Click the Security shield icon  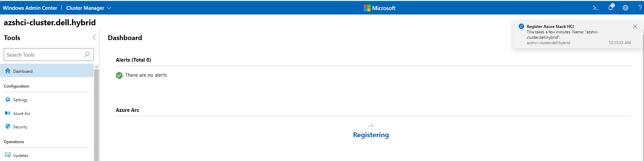[8, 126]
